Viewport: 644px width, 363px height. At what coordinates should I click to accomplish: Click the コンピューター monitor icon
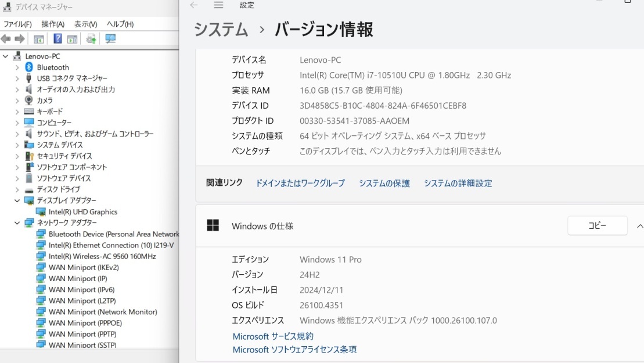[x=29, y=123]
